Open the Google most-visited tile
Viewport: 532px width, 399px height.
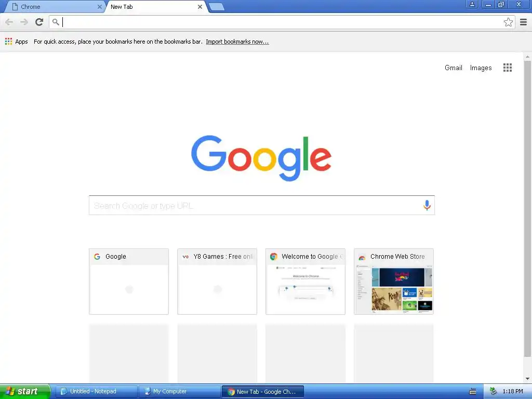129,282
